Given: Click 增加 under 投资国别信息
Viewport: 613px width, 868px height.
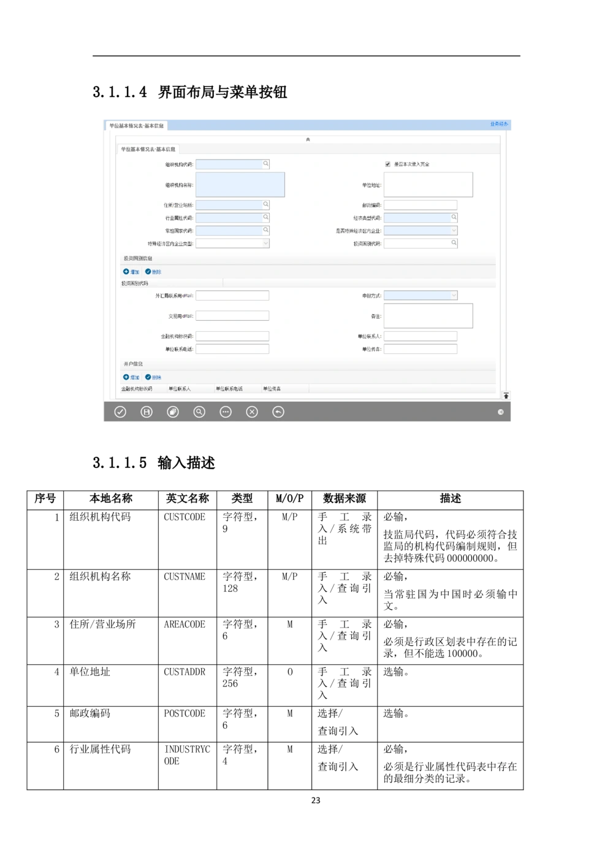Looking at the screenshot, I should pyautogui.click(x=131, y=272).
